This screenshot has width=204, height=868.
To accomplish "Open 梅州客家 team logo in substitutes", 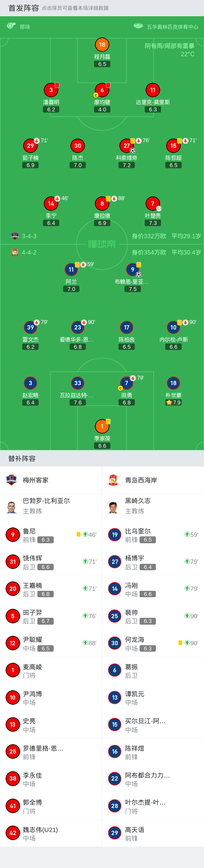I will coord(12,480).
